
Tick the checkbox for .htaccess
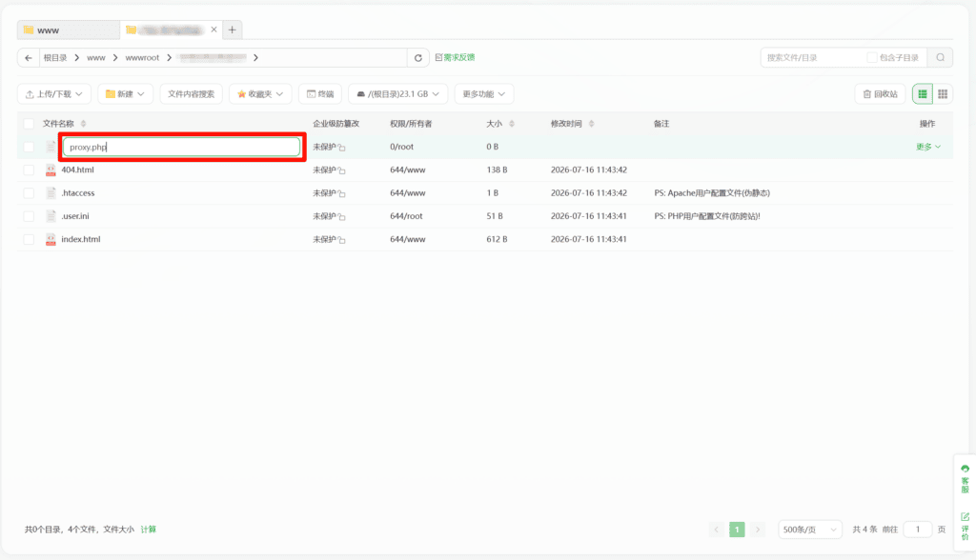(x=29, y=193)
